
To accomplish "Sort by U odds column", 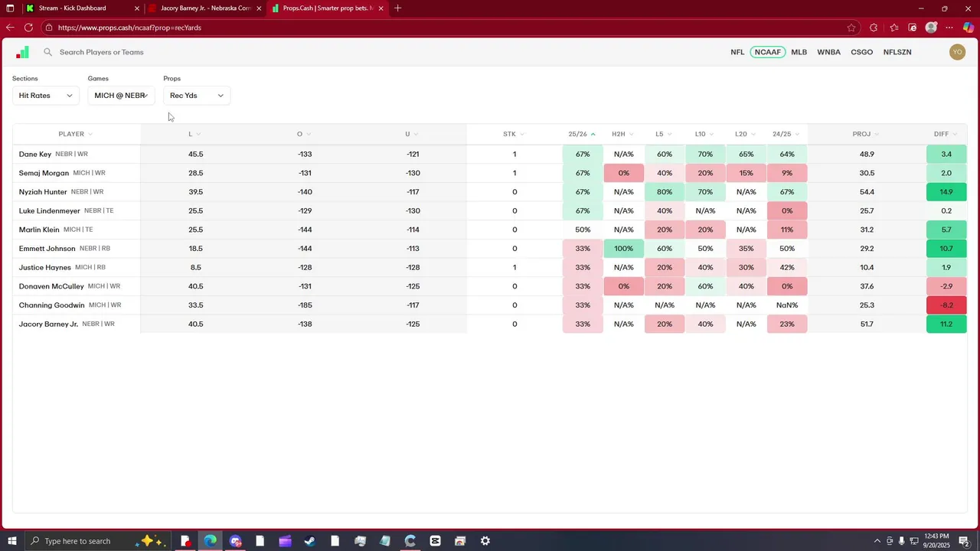I will coord(412,134).
